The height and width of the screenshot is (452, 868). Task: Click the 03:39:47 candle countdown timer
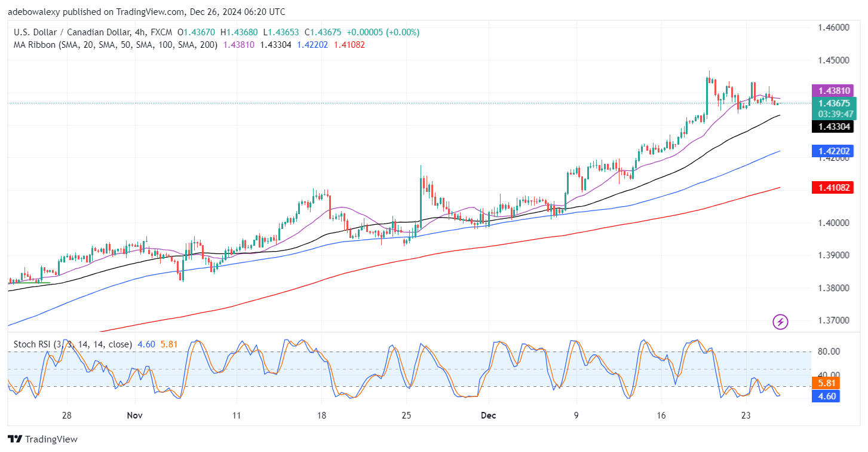(835, 114)
